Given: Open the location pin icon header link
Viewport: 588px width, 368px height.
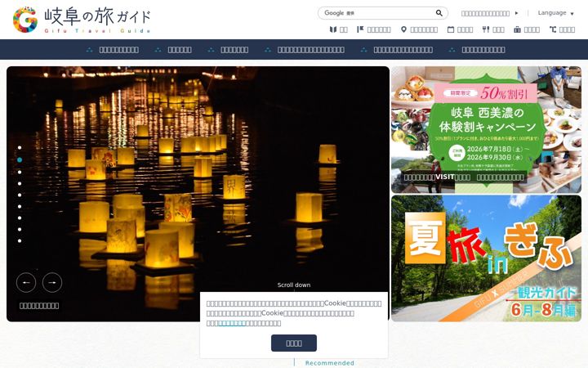Looking at the screenshot, I should point(419,29).
